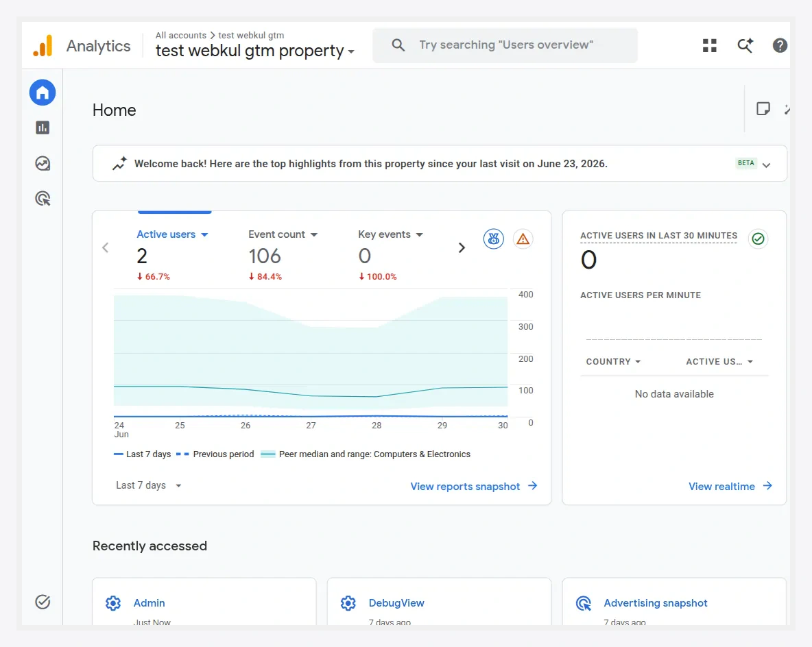Open the Reports bar-chart icon in sidebar
The height and width of the screenshot is (647, 812).
[43, 128]
